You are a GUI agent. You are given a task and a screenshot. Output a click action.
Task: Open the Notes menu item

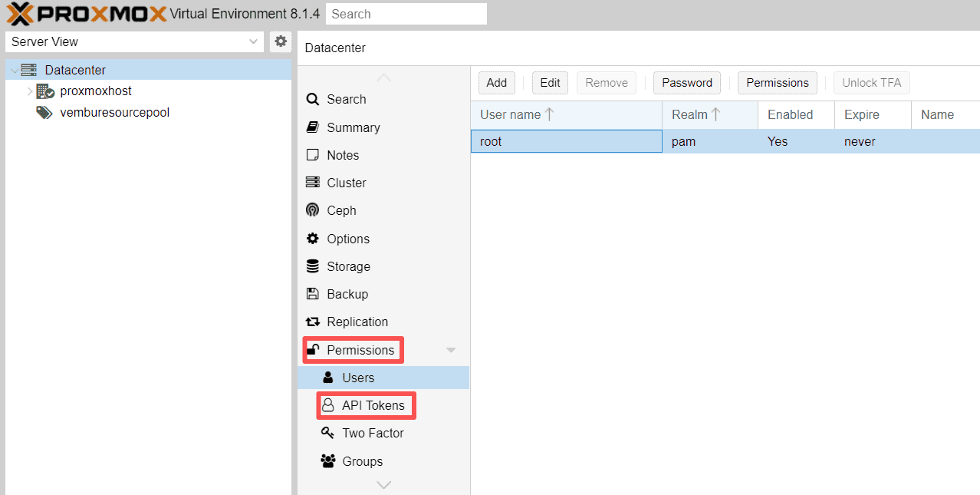click(x=383, y=155)
